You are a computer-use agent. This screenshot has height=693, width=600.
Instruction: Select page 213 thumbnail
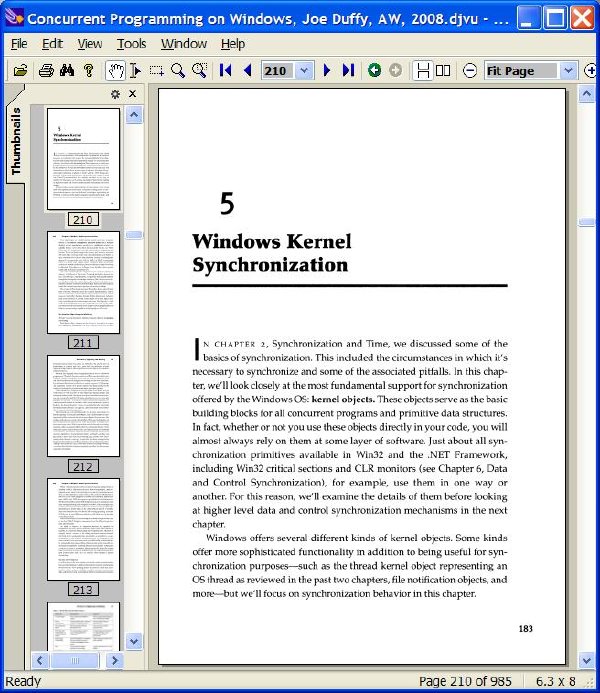[x=84, y=529]
